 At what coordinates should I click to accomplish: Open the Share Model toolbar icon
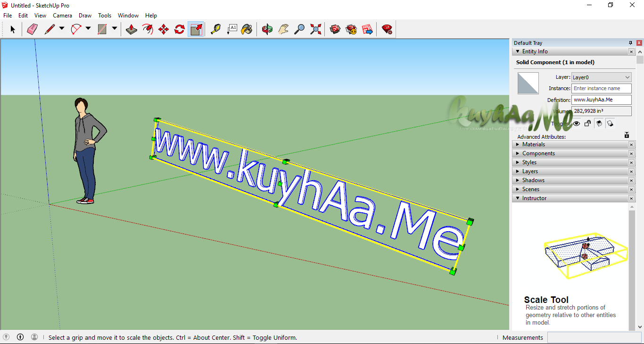[x=351, y=29]
